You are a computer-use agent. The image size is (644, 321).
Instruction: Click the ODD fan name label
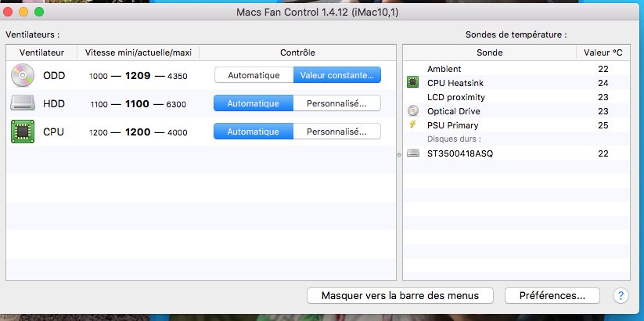tap(54, 76)
